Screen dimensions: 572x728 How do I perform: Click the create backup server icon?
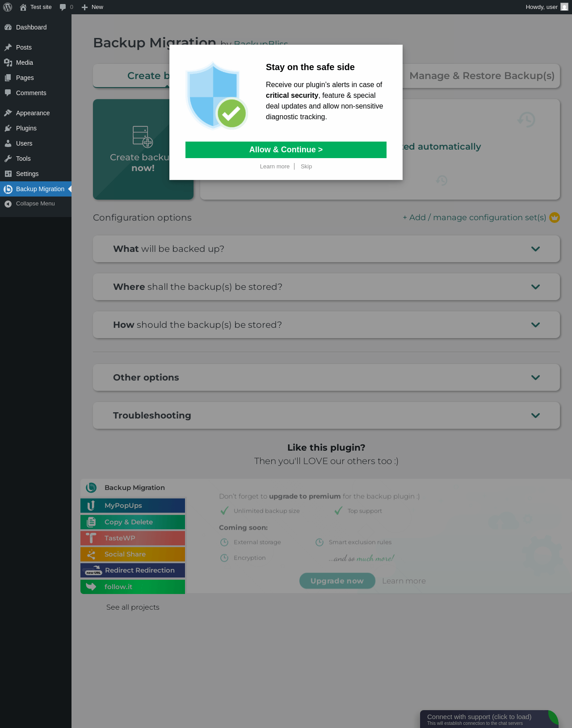click(x=143, y=137)
